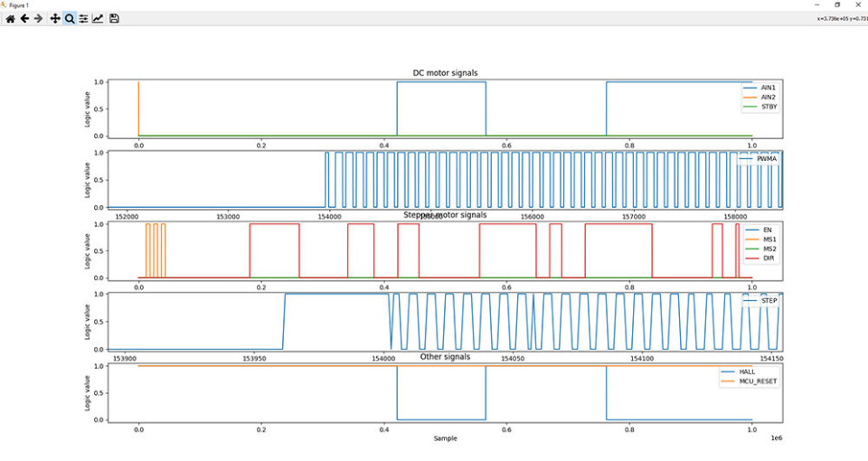The width and height of the screenshot is (868, 461).
Task: Open the edit axis and curve parameters
Action: (98, 18)
